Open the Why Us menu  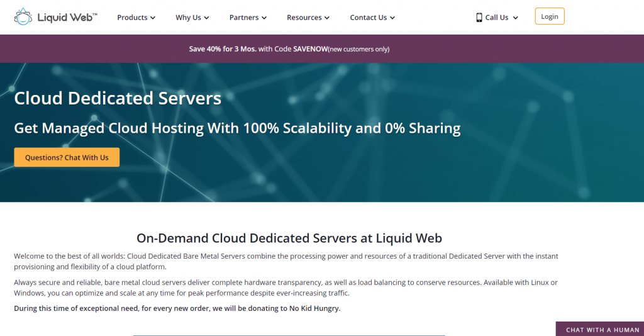pyautogui.click(x=192, y=17)
